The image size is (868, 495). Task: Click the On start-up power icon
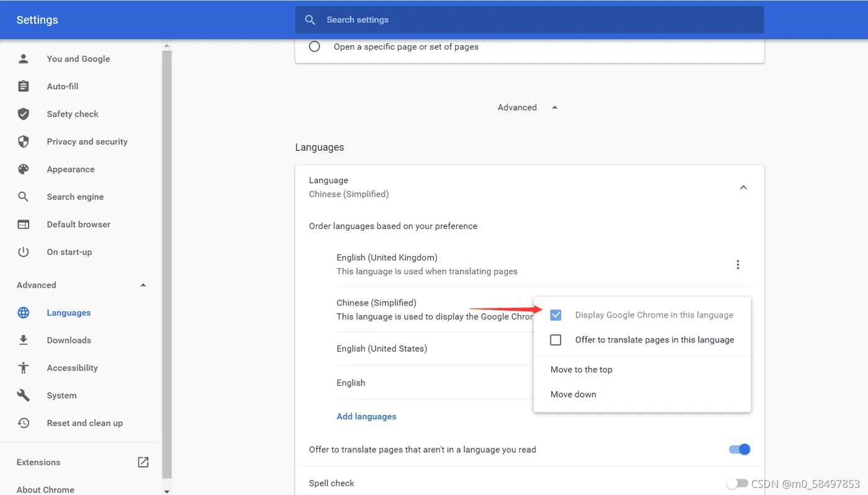click(x=24, y=252)
